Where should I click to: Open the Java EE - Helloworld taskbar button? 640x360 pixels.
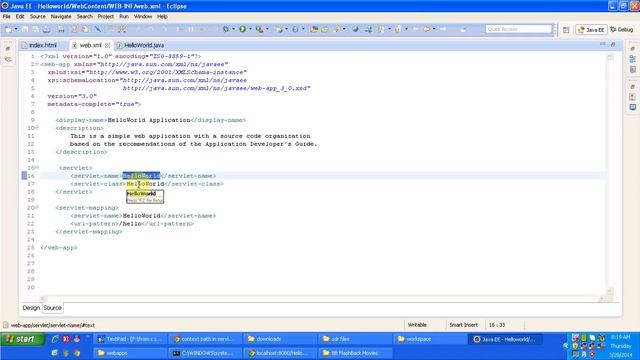505,339
